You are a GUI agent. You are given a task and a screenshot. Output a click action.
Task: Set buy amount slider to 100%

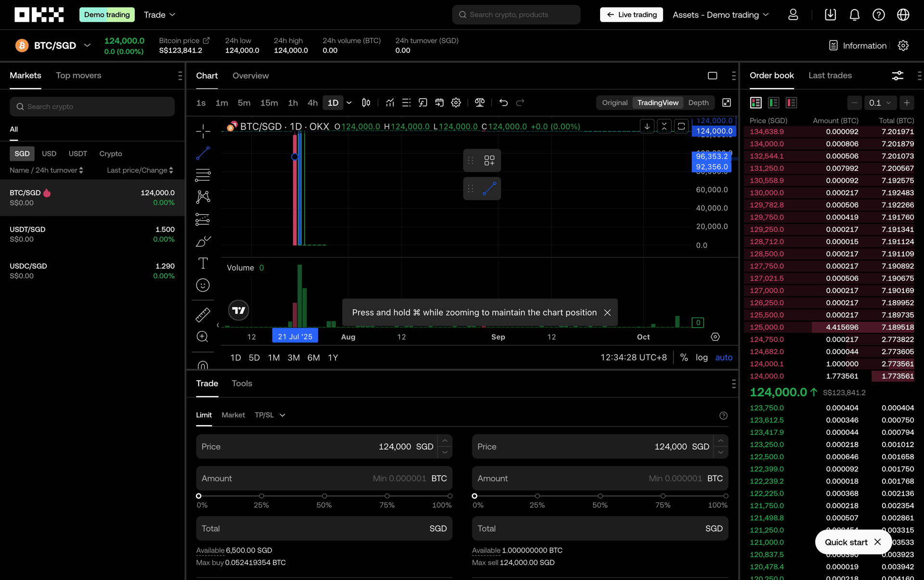point(449,496)
